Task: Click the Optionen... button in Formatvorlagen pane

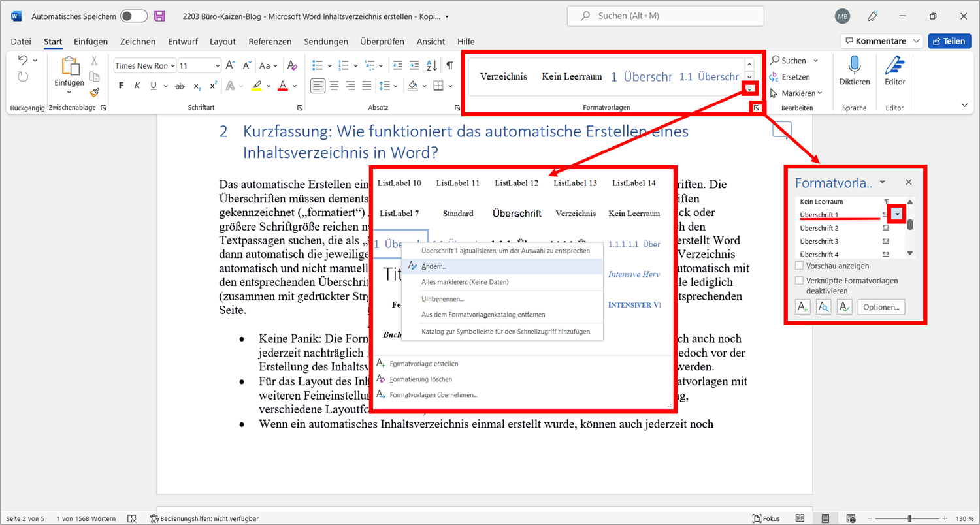Action: [881, 307]
